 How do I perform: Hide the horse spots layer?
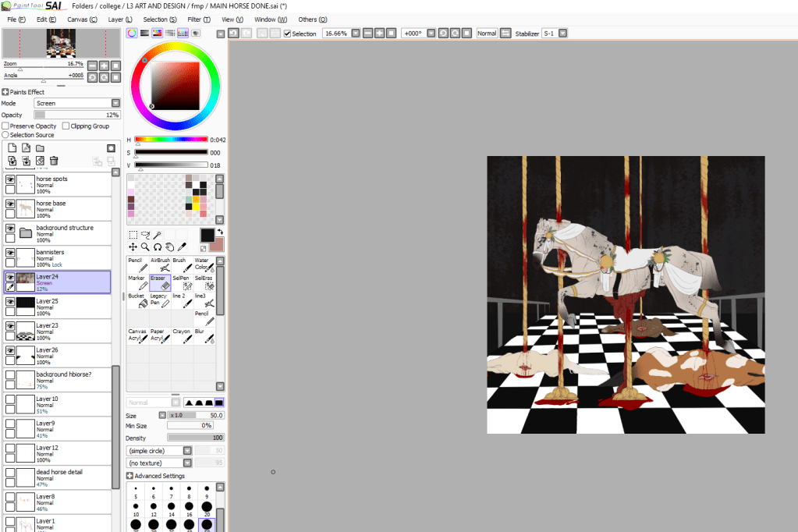tap(10, 179)
